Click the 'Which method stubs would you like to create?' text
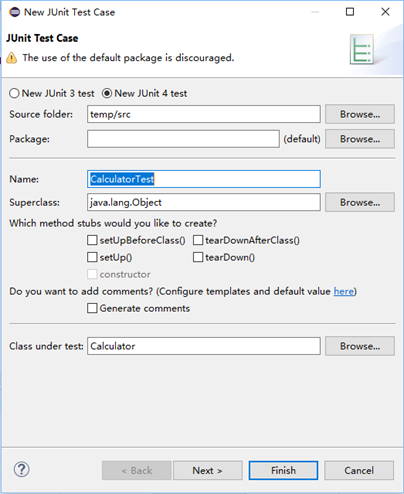 tap(113, 223)
